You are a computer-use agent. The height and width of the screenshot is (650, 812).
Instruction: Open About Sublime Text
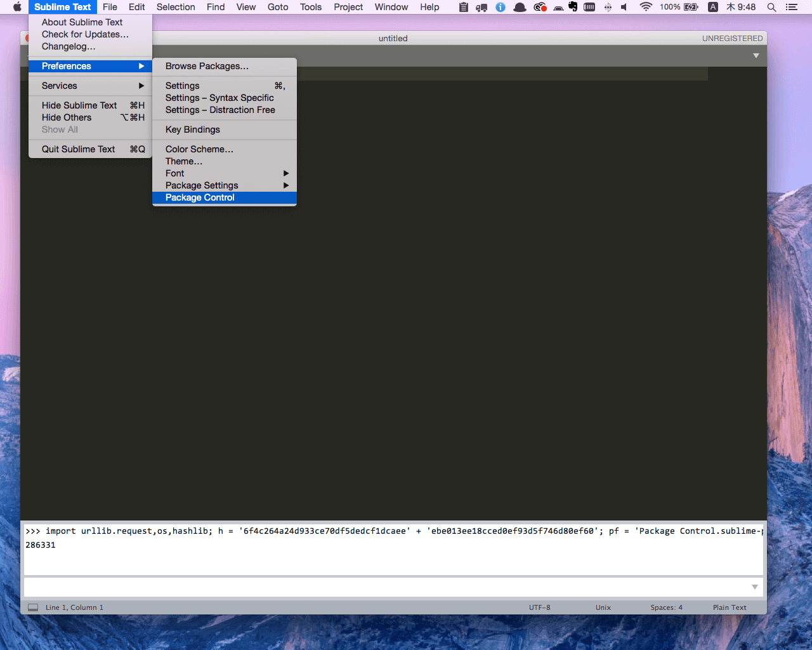[90, 22]
